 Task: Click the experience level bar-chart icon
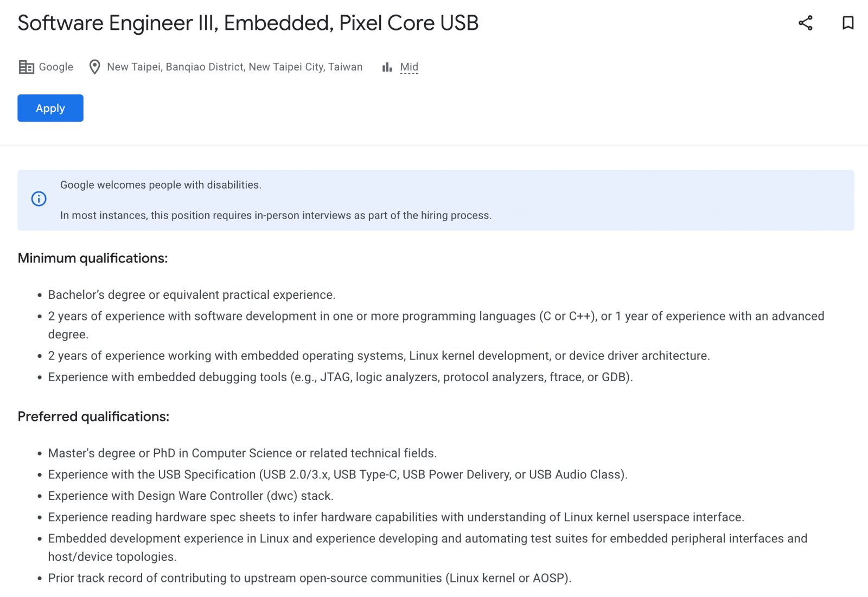387,67
